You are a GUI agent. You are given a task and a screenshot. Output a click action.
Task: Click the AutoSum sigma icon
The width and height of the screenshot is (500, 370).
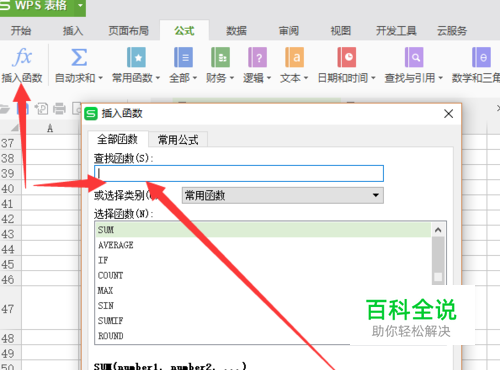pyautogui.click(x=79, y=57)
